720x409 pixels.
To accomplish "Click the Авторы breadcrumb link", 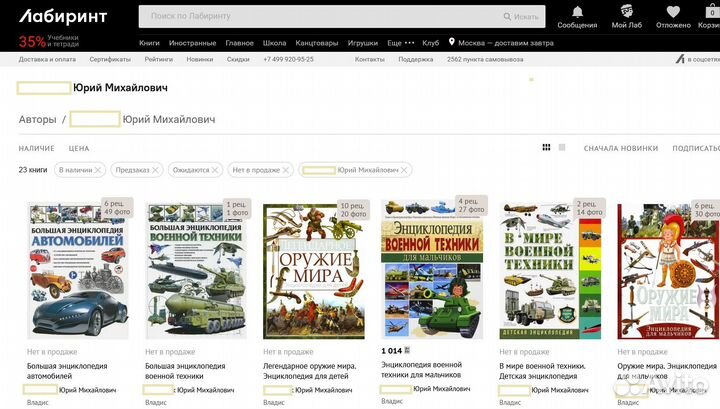I will point(38,119).
